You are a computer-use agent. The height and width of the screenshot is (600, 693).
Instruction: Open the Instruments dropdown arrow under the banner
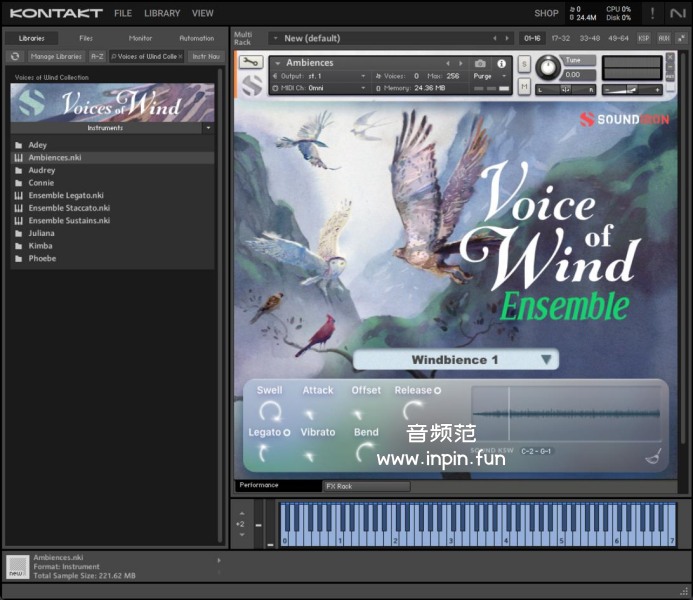click(208, 128)
